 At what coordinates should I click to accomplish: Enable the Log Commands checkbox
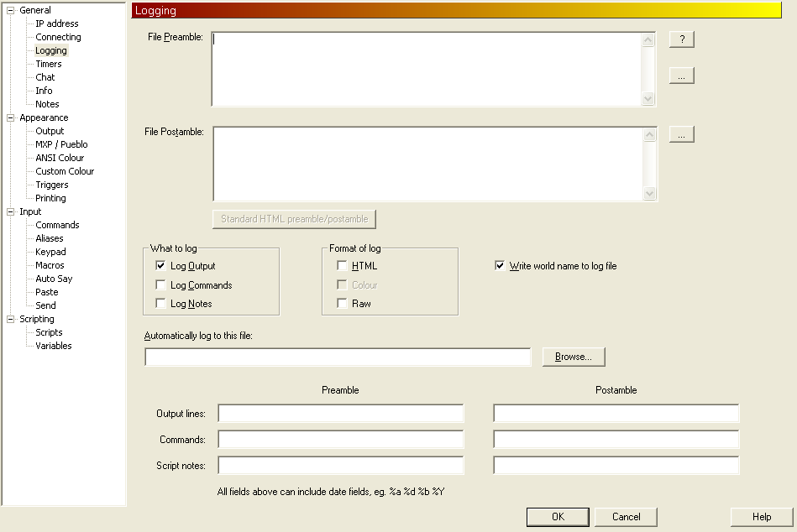(x=161, y=285)
